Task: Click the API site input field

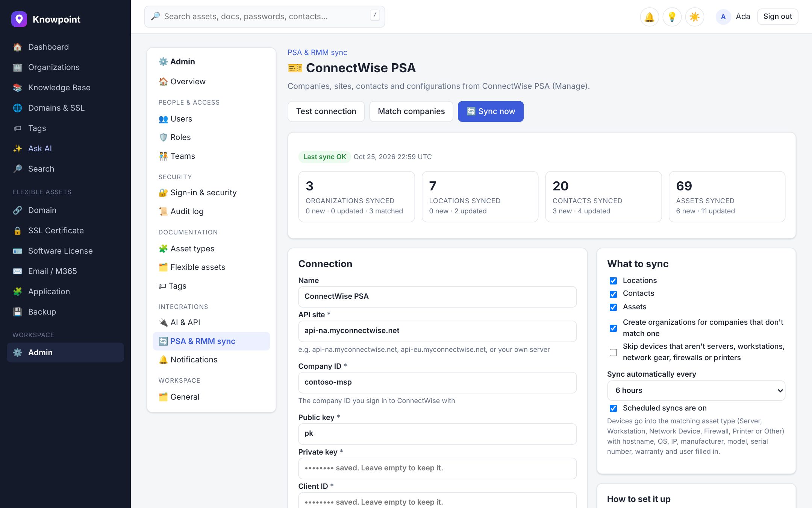Action: coord(437,331)
